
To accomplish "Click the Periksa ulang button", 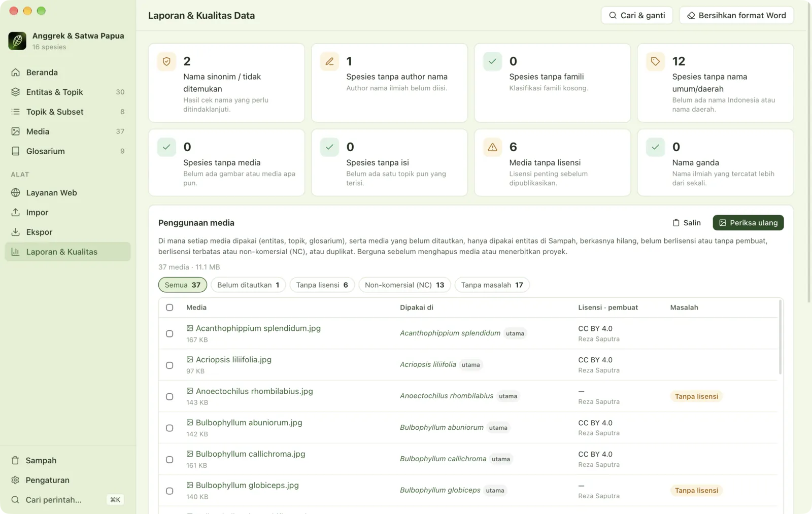I will point(748,223).
